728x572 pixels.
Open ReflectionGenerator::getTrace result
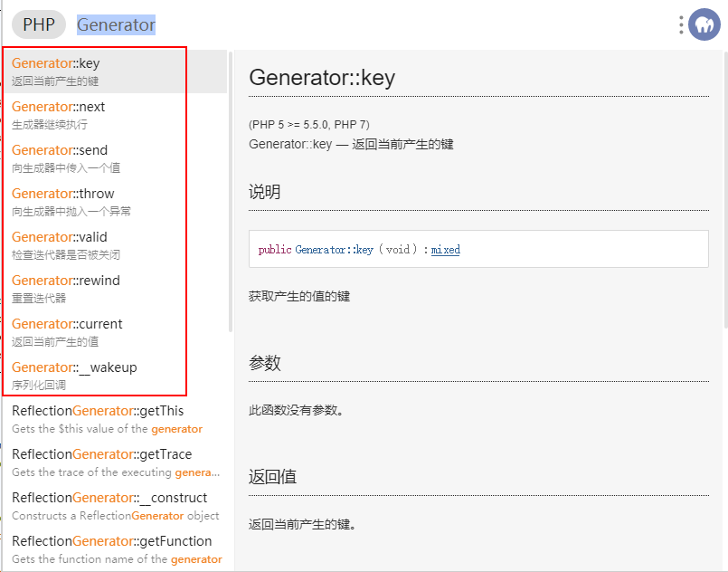(115, 462)
